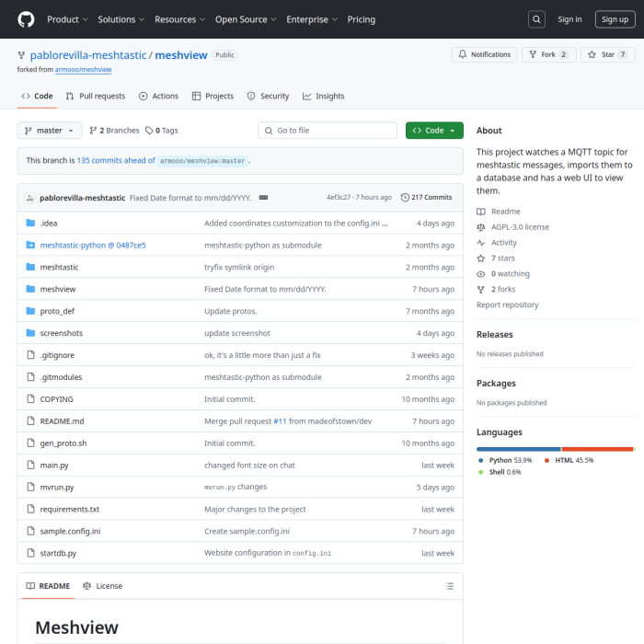Open the screenshots folder

tap(61, 333)
